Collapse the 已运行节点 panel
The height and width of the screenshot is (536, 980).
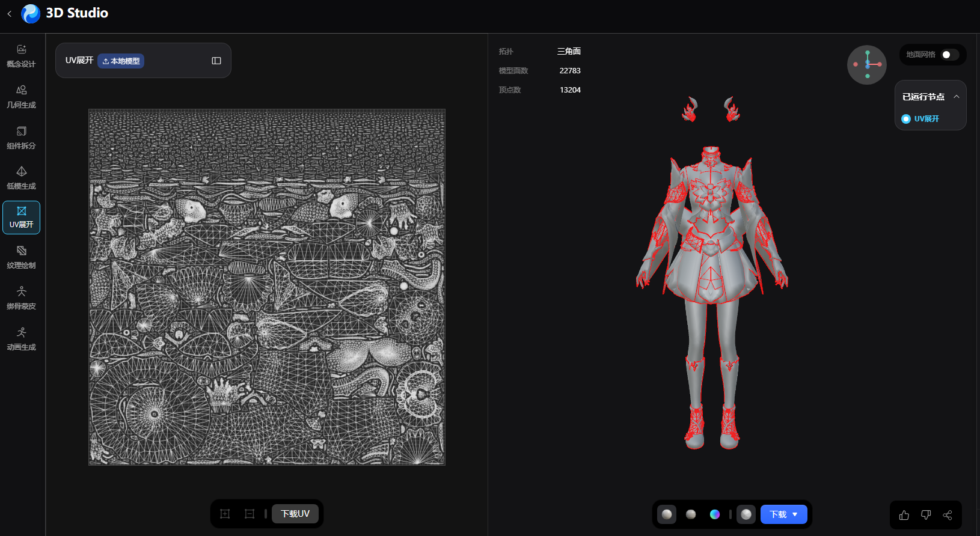pos(957,97)
